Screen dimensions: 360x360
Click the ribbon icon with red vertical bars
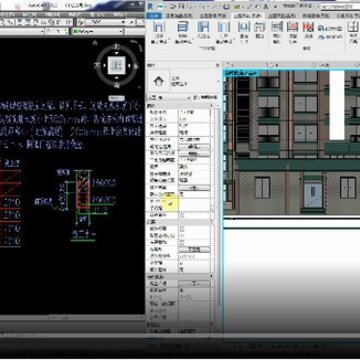[x=308, y=27]
